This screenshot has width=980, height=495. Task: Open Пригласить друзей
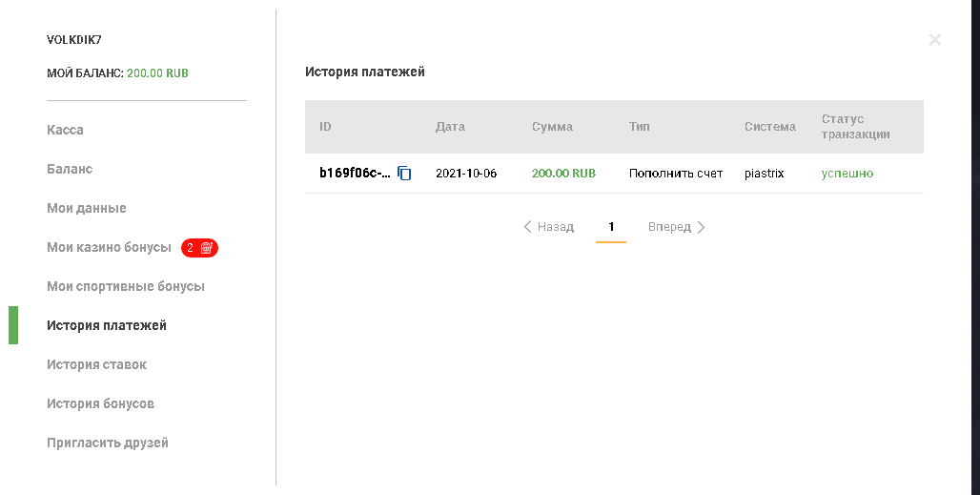coord(108,443)
